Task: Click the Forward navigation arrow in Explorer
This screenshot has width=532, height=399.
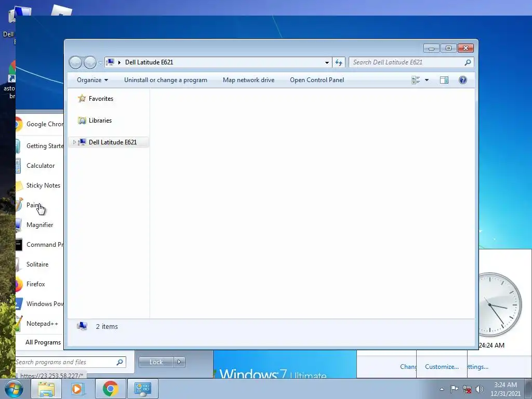Action: [90, 62]
